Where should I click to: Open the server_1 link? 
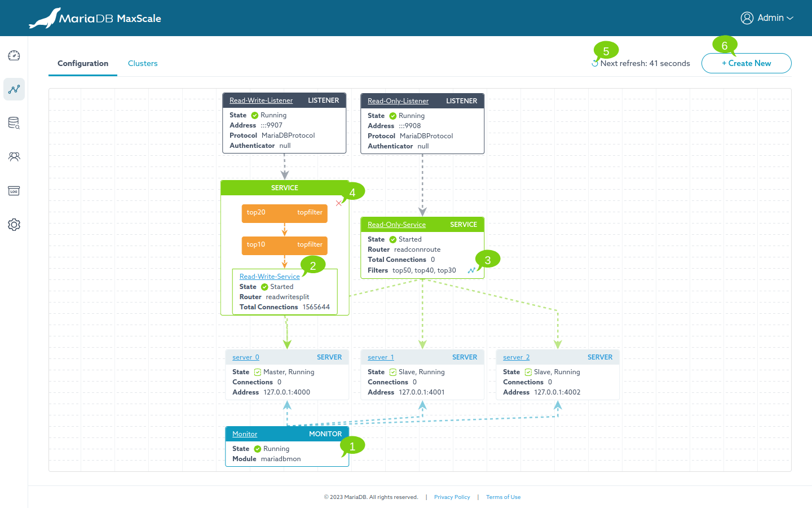(x=381, y=357)
